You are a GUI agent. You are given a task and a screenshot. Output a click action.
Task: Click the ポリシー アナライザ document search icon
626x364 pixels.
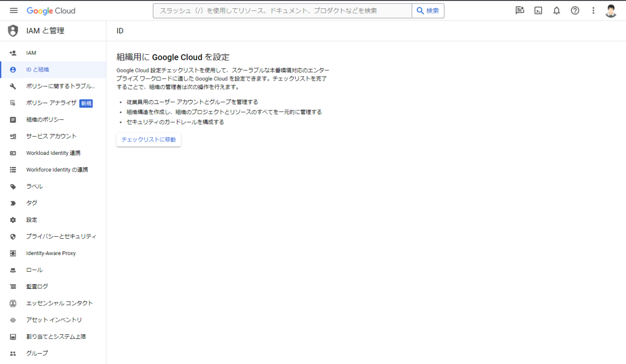(13, 103)
